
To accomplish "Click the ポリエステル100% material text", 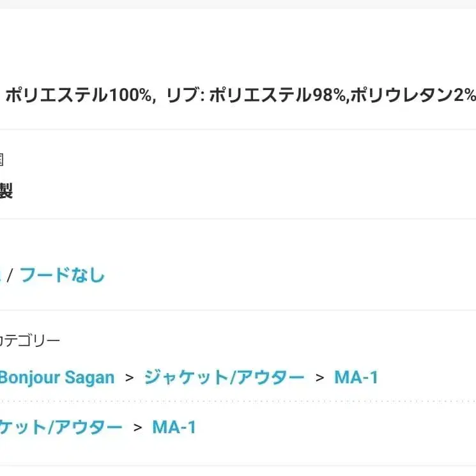I will [x=79, y=96].
